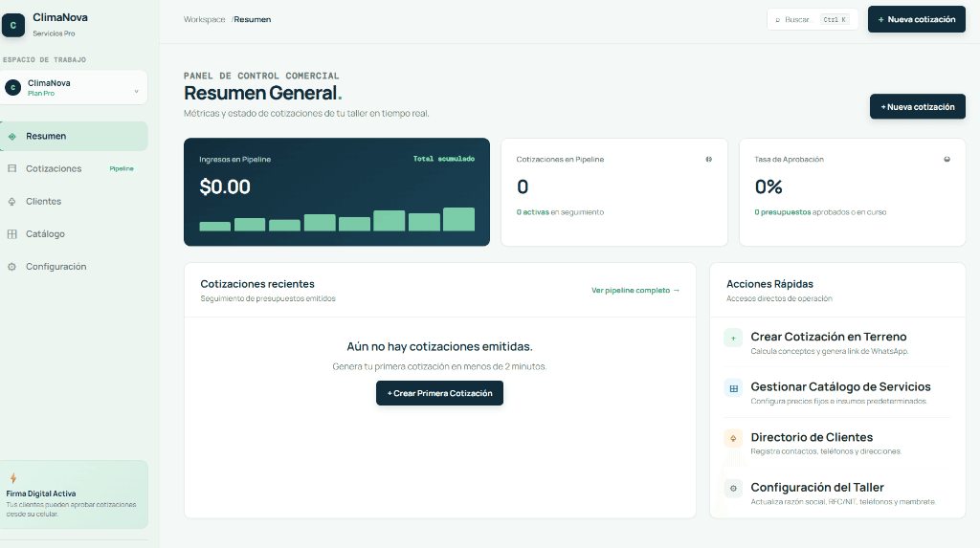Viewport: 980px width, 548px height.
Task: Open the Cotizaciones Pipeline menu item
Action: coord(74,168)
